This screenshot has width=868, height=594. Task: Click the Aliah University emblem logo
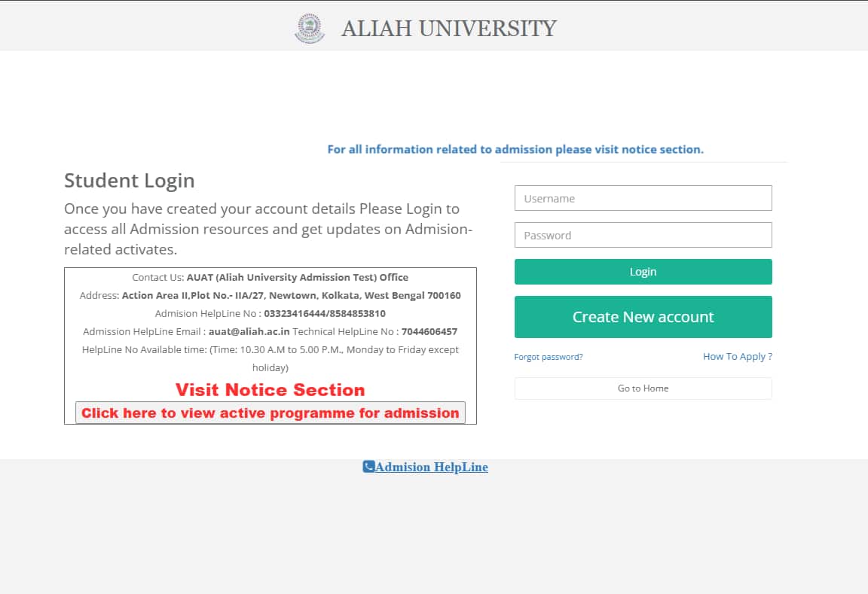coord(310,28)
